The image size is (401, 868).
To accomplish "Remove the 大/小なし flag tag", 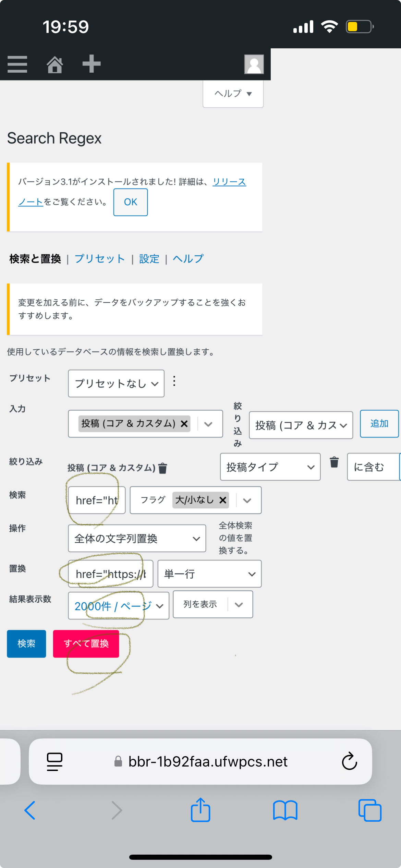I will 223,500.
